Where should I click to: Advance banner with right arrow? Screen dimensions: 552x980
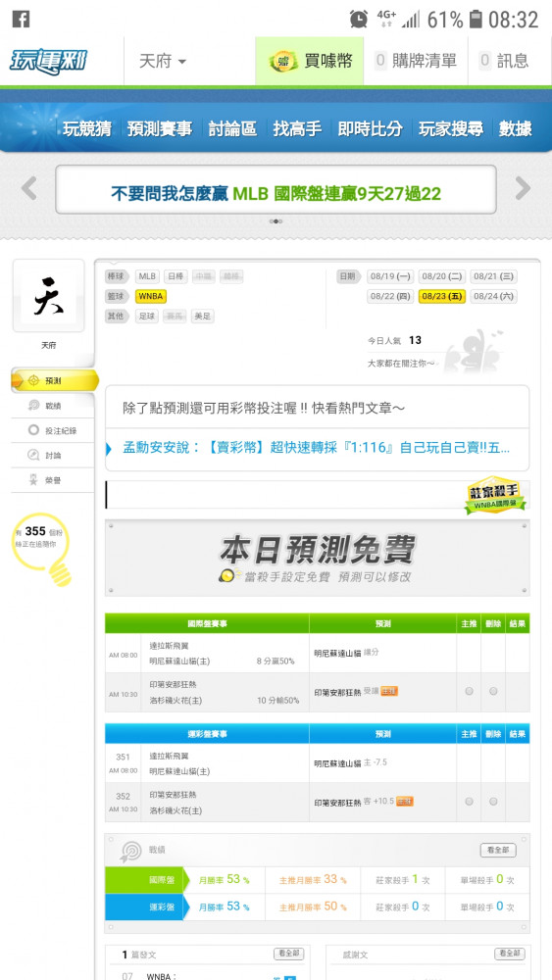click(523, 188)
